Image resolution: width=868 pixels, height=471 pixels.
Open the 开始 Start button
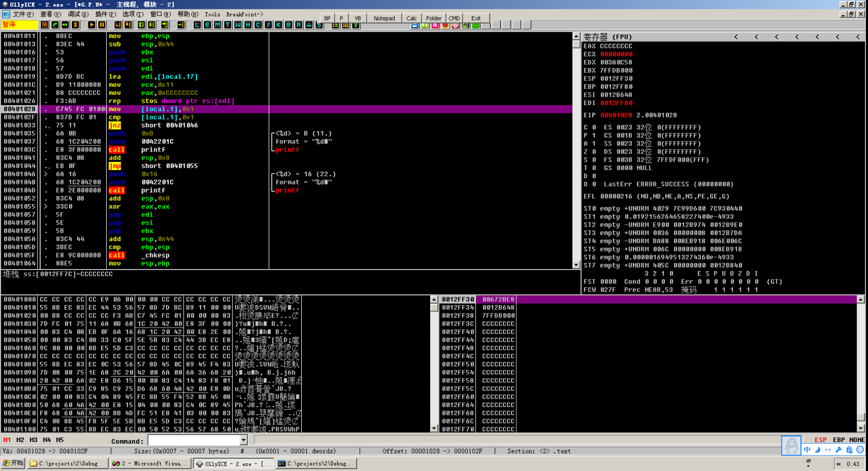click(13, 463)
